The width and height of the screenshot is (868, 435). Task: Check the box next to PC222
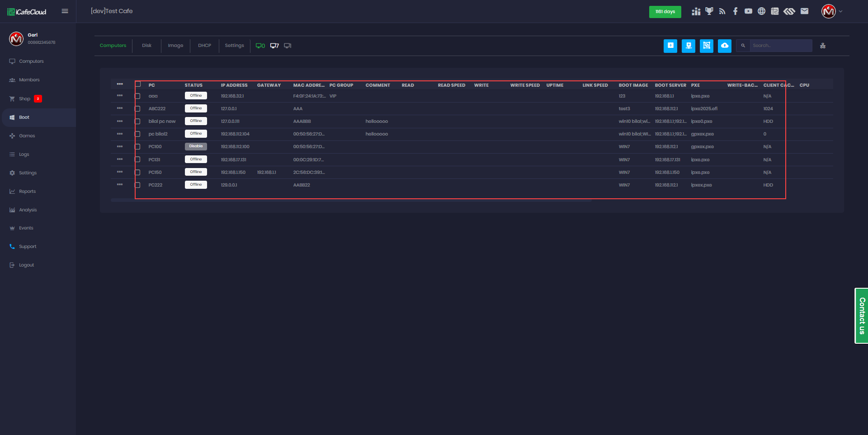[x=138, y=185]
